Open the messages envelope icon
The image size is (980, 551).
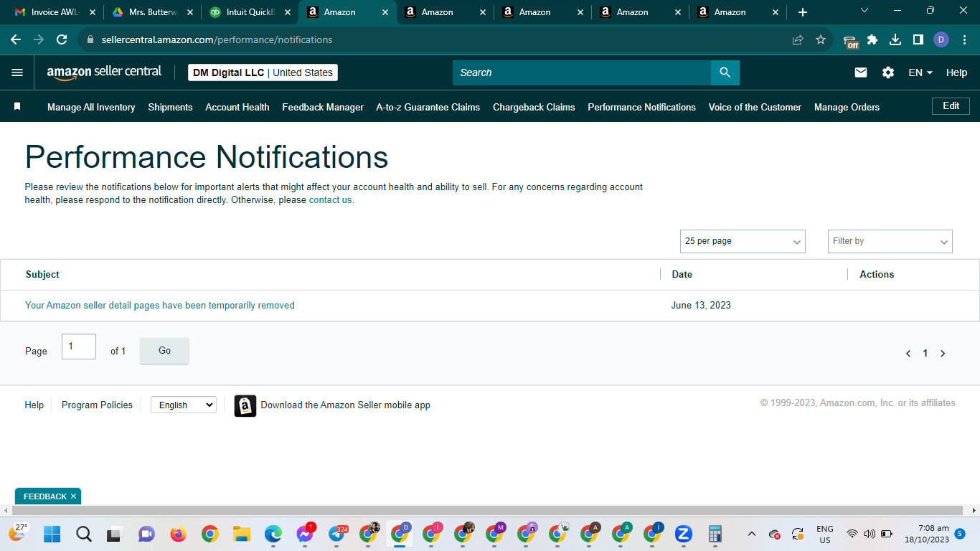(x=861, y=72)
